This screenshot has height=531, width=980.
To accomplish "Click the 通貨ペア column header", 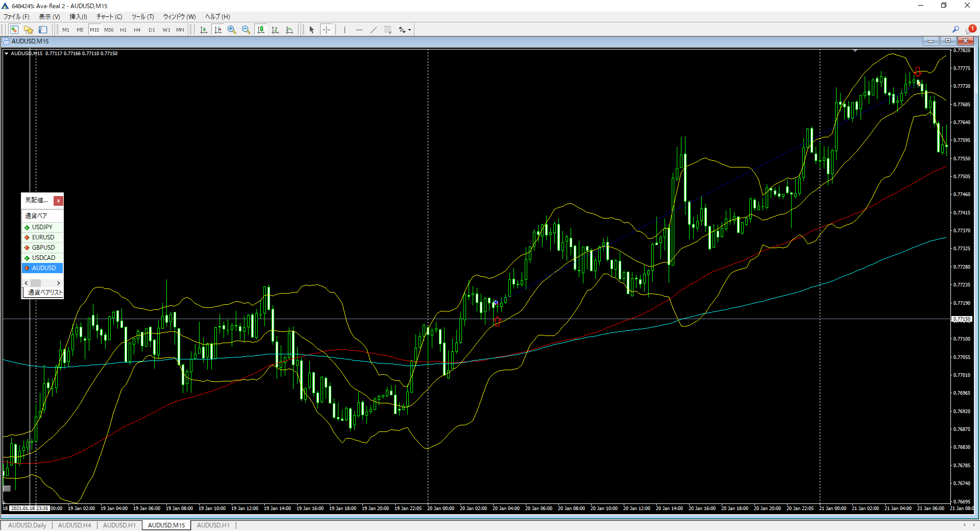I will pos(42,215).
